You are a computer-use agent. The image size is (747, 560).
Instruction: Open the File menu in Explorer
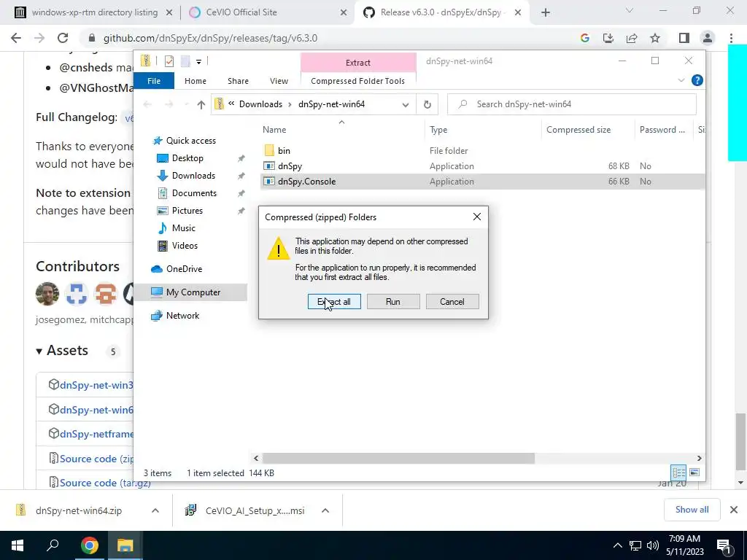(154, 81)
